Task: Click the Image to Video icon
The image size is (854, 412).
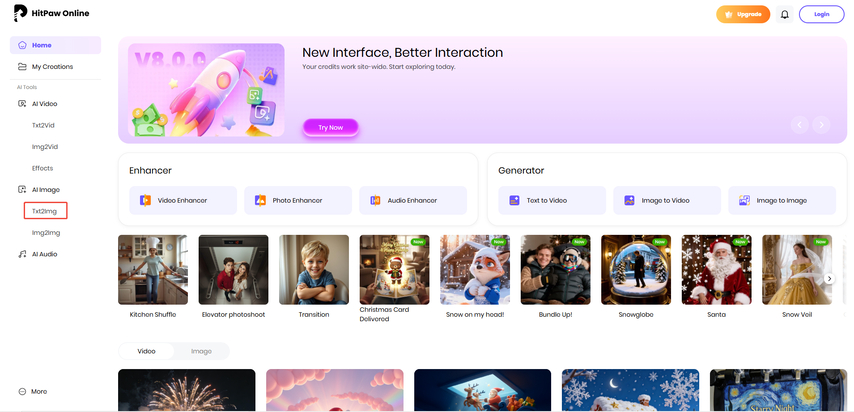Action: [629, 200]
